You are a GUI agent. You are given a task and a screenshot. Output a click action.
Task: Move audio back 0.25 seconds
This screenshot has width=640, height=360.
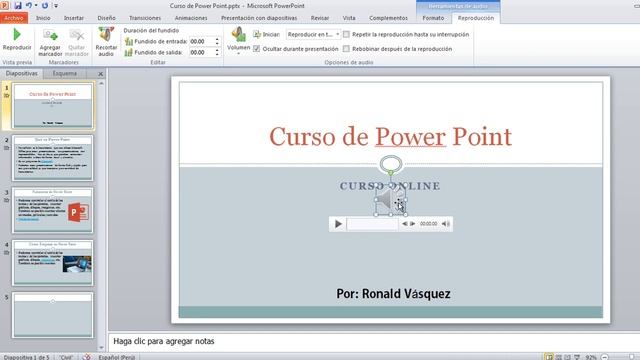point(404,224)
